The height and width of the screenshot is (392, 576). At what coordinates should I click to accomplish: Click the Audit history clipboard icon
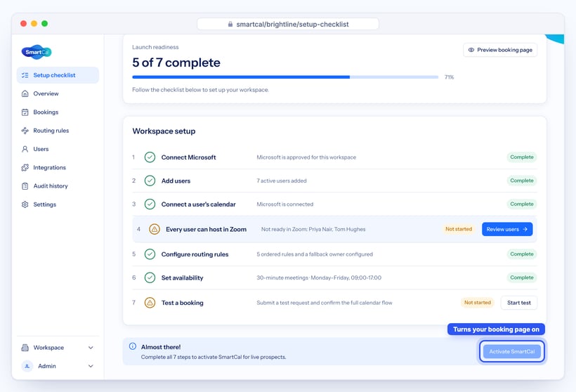click(25, 186)
